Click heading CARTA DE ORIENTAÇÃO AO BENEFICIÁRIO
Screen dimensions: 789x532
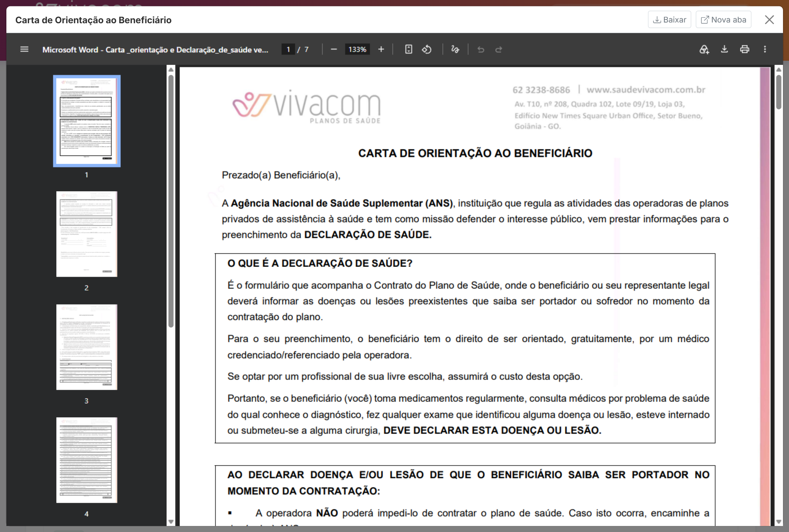point(475,153)
